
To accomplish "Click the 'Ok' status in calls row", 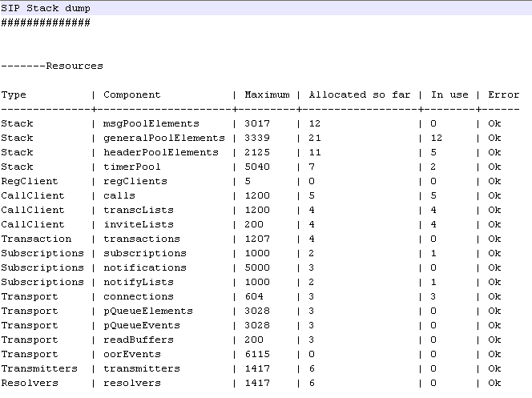I will (494, 195).
